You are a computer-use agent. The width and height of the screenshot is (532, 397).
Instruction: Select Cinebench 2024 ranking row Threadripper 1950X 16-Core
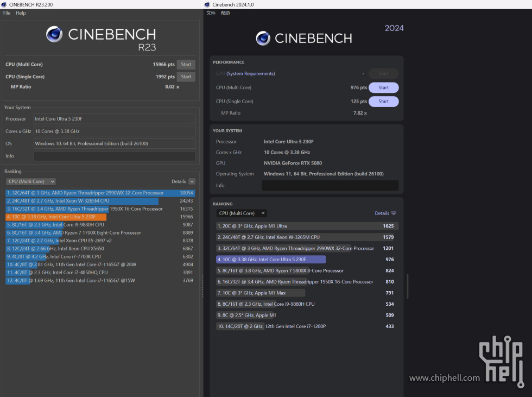click(307, 282)
